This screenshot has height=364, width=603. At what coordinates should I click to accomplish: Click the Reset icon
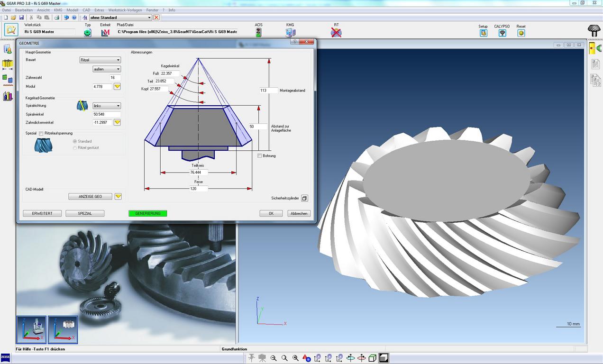[x=521, y=33]
